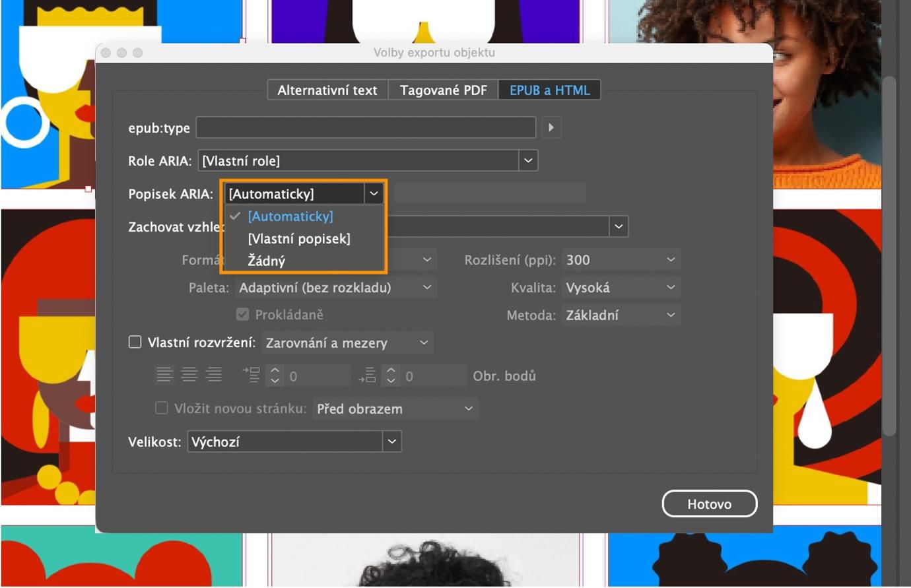Click the Volby exportu objektu dialog title
Screen dimensions: 911x588
click(x=434, y=53)
